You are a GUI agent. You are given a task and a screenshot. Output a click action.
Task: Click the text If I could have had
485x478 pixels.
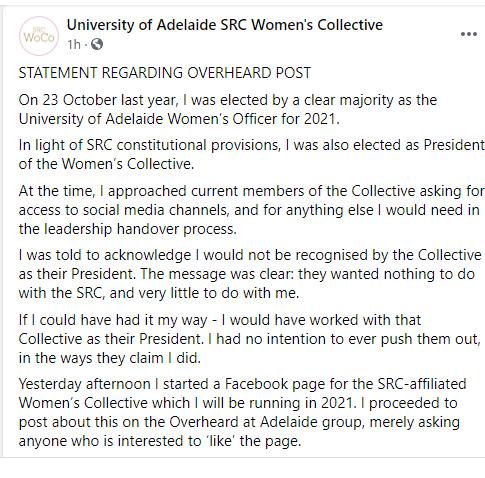pos(79,320)
